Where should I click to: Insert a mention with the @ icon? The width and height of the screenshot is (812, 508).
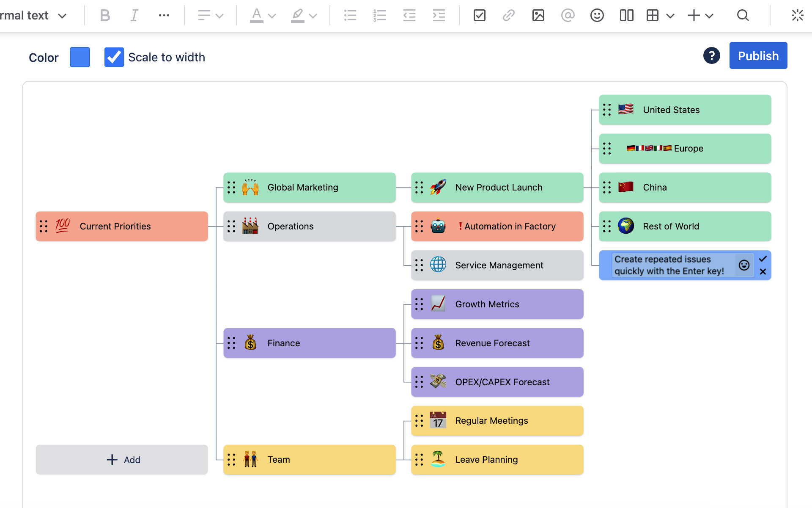pos(568,15)
